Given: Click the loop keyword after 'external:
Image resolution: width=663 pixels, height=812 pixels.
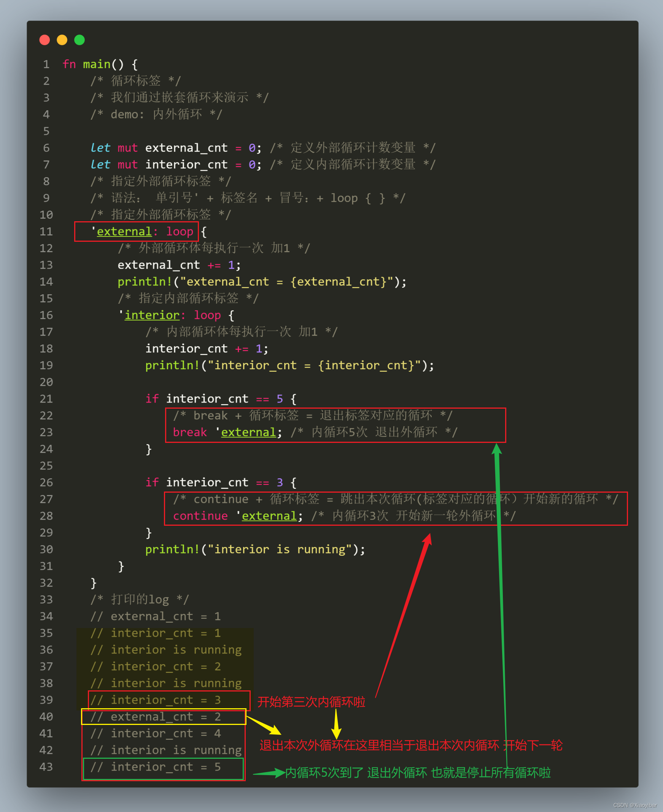Looking at the screenshot, I should [x=180, y=232].
